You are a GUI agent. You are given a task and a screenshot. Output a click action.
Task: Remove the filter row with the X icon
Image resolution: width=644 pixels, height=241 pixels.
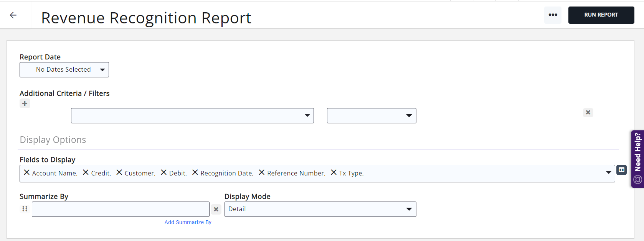click(588, 112)
